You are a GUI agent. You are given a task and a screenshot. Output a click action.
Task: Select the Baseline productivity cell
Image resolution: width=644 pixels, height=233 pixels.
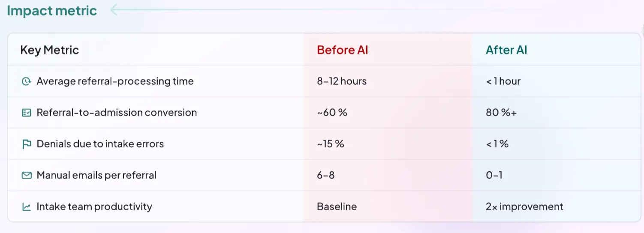337,206
